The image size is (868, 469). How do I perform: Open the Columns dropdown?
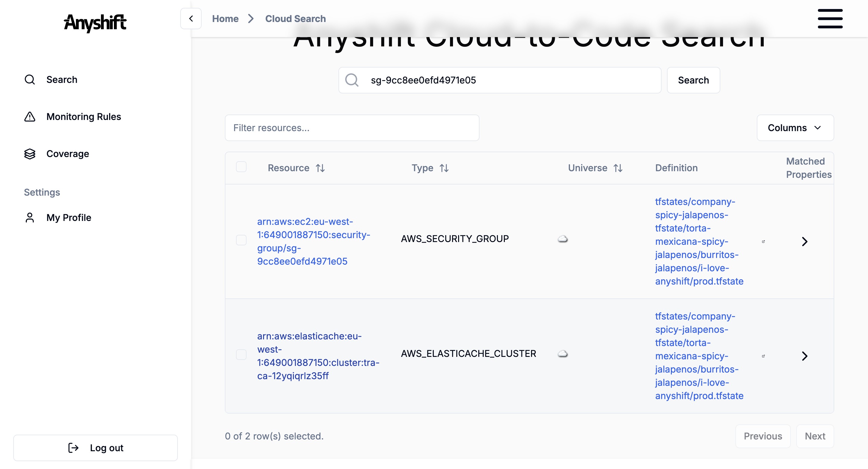(795, 128)
